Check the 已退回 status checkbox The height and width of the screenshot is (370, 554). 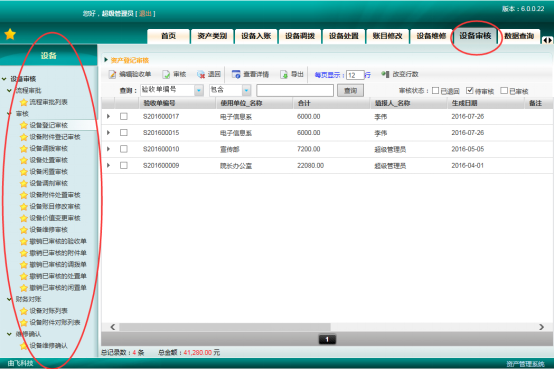[x=435, y=91]
